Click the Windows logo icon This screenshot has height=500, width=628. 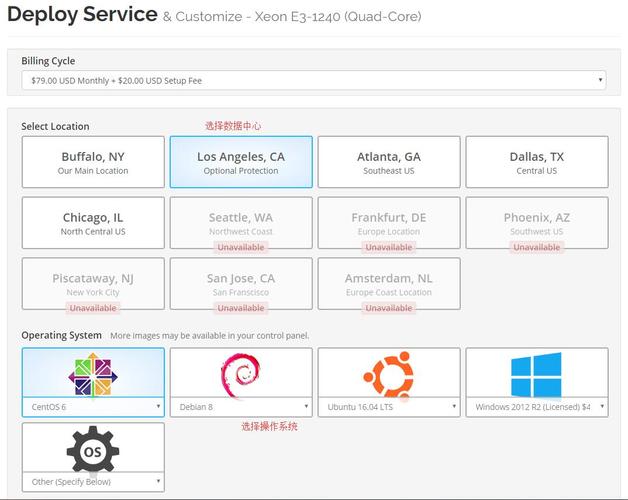click(x=536, y=373)
